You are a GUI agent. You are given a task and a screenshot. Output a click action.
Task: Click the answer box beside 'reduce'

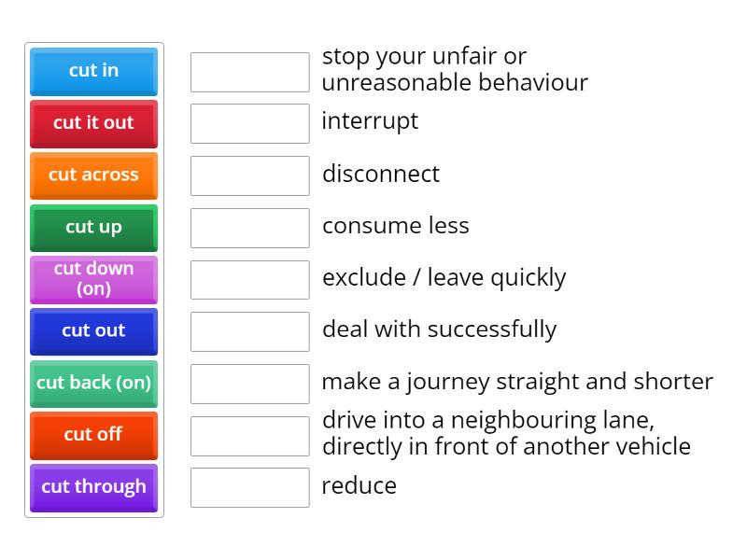pyautogui.click(x=248, y=485)
